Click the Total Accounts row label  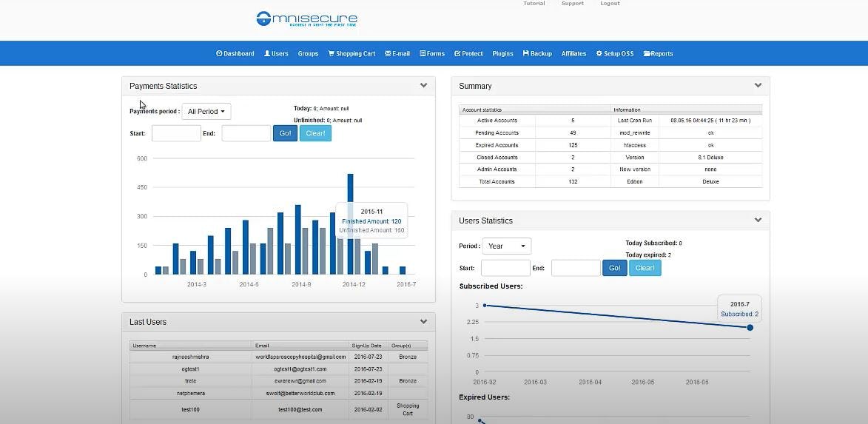[x=497, y=181]
